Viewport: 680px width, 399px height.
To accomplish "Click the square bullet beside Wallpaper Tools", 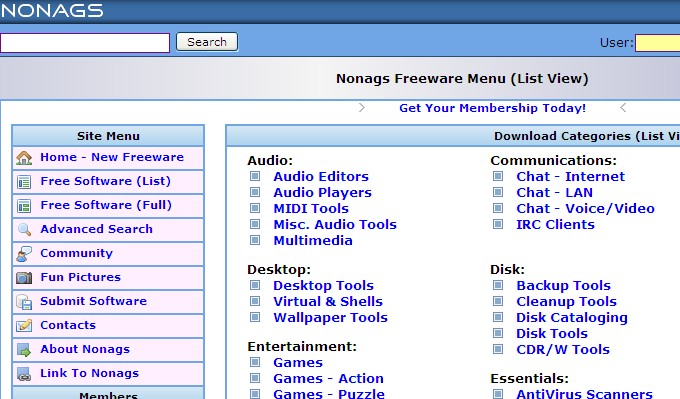I will click(x=255, y=317).
